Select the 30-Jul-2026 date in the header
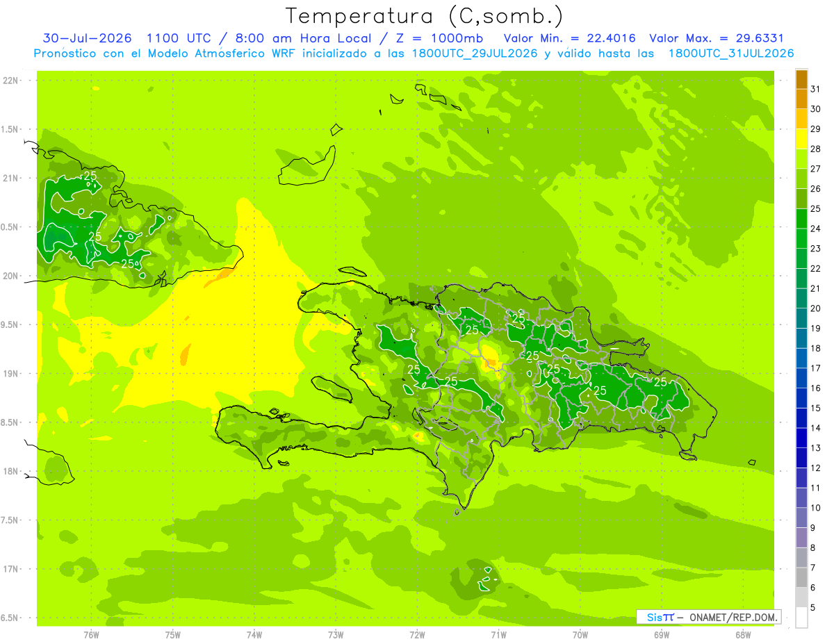834x644 pixels. pos(86,38)
